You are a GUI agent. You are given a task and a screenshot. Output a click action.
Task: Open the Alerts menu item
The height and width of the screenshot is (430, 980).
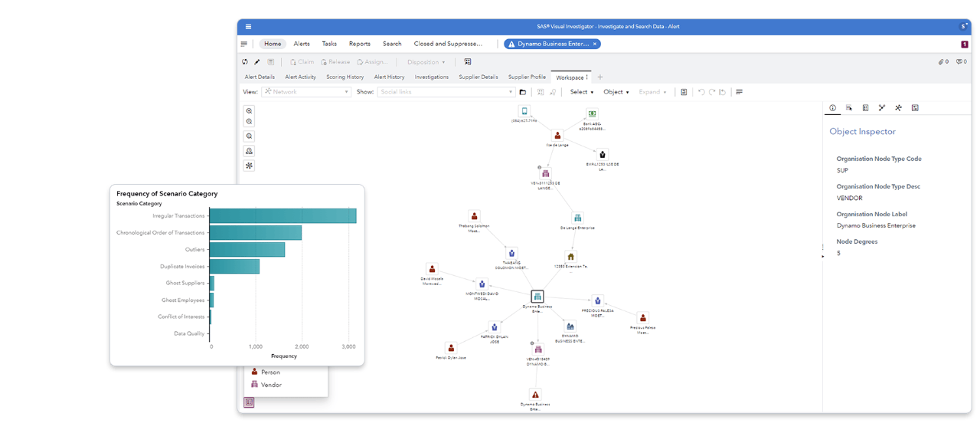pyautogui.click(x=302, y=44)
